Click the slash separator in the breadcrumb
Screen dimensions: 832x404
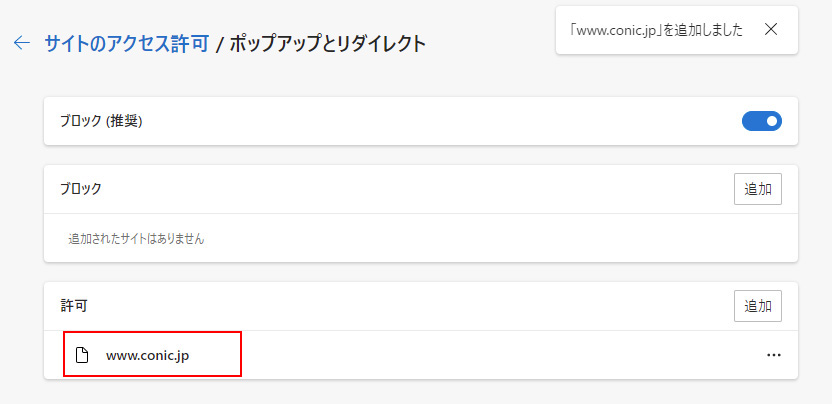(x=219, y=44)
